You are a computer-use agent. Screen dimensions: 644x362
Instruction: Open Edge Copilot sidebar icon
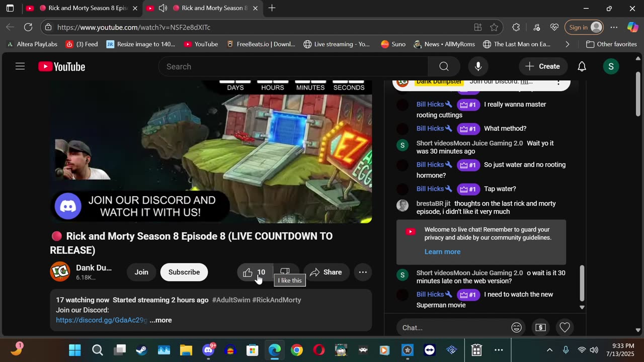pos(632,27)
